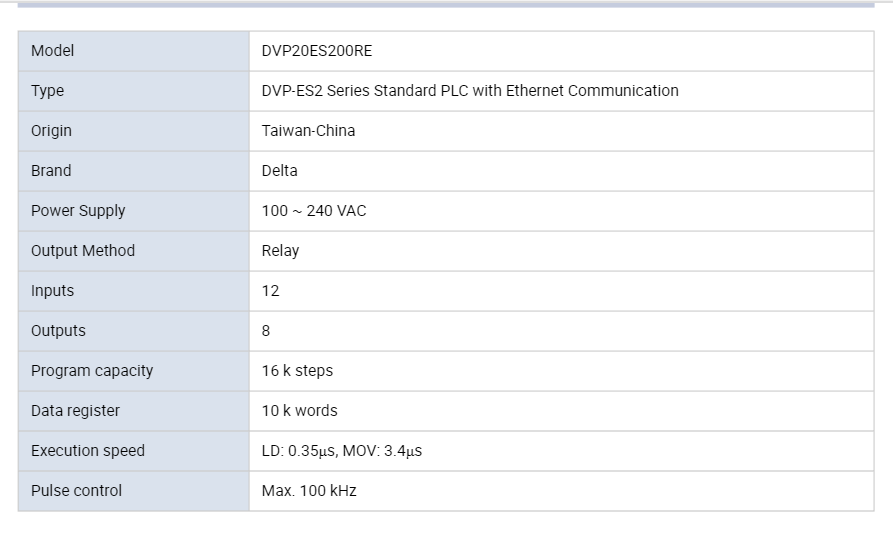
Task: Click the Model label cell
Action: click(x=134, y=51)
